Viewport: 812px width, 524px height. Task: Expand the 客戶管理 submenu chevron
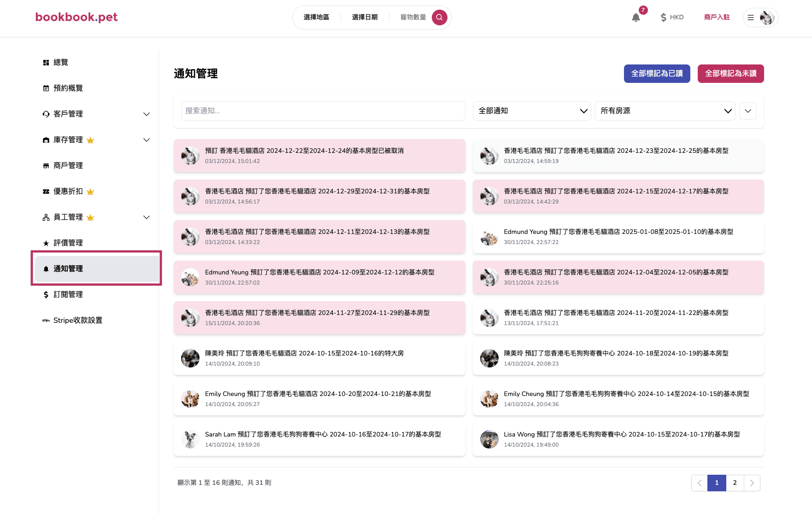(x=147, y=114)
